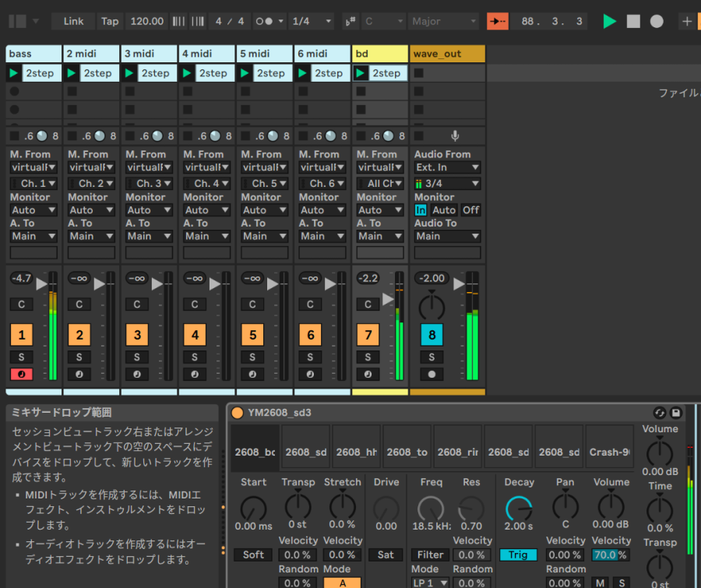Click the Decay knob
This screenshot has width=701, height=588.
pyautogui.click(x=519, y=509)
